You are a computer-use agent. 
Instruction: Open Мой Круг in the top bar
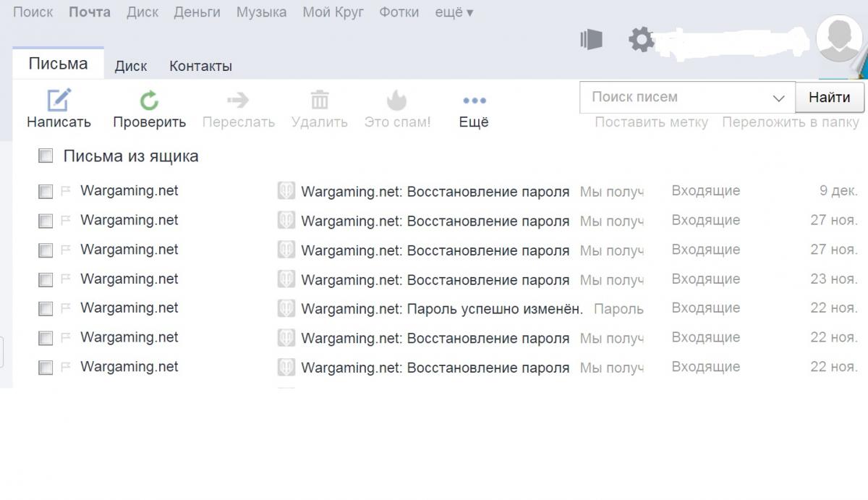pyautogui.click(x=333, y=12)
